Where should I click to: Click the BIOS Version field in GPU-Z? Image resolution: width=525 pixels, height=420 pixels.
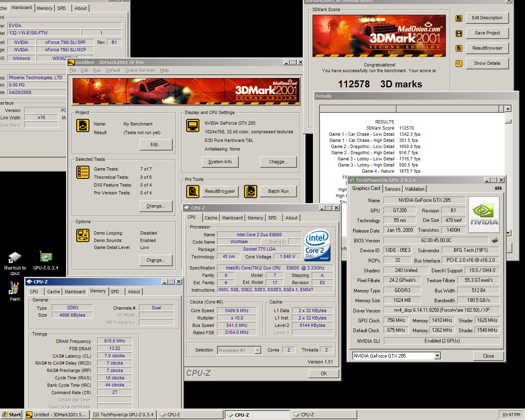[436, 240]
